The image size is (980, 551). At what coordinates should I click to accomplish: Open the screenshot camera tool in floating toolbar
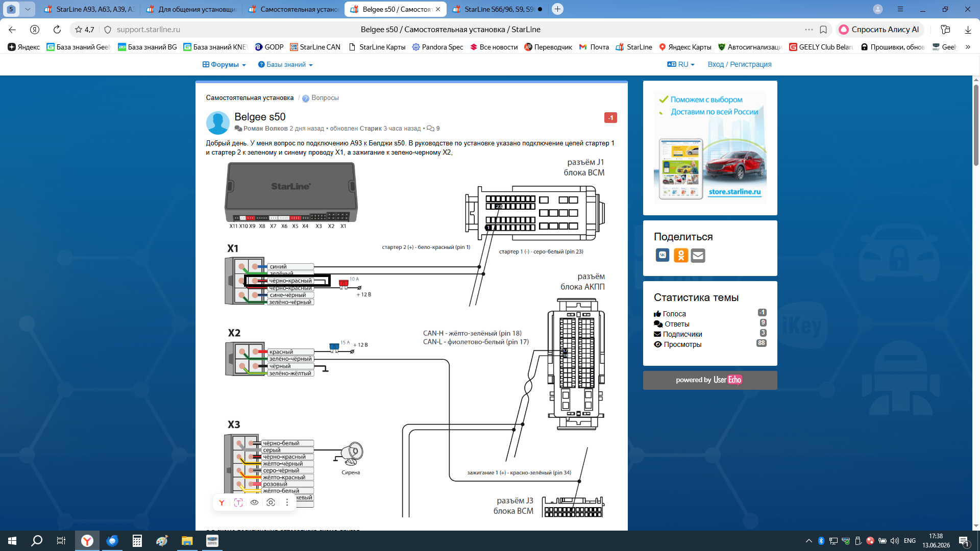[x=271, y=503]
